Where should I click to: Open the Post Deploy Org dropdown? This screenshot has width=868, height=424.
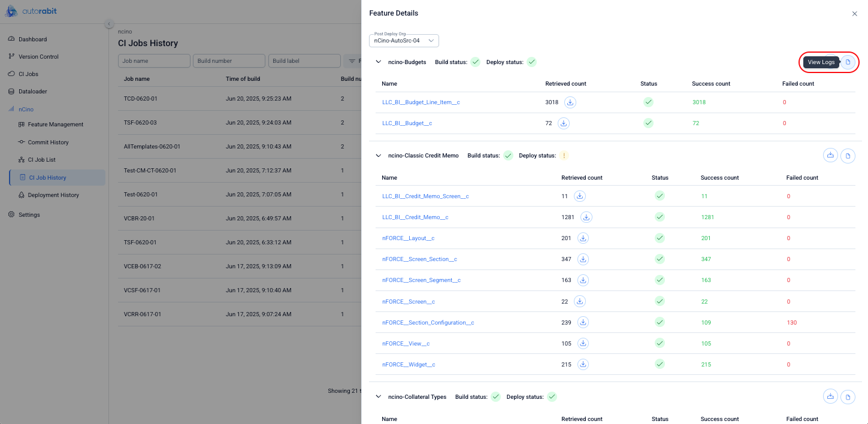click(x=404, y=41)
